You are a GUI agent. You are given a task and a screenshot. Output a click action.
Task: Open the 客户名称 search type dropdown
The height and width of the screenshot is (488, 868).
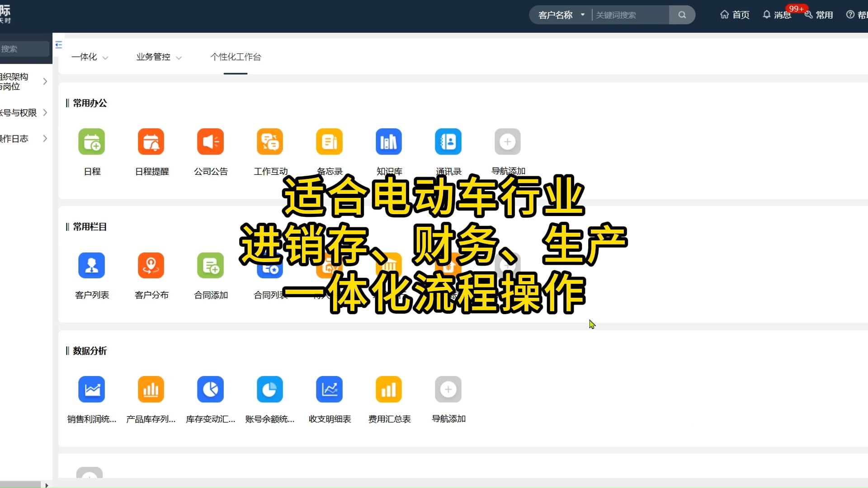[x=561, y=15]
